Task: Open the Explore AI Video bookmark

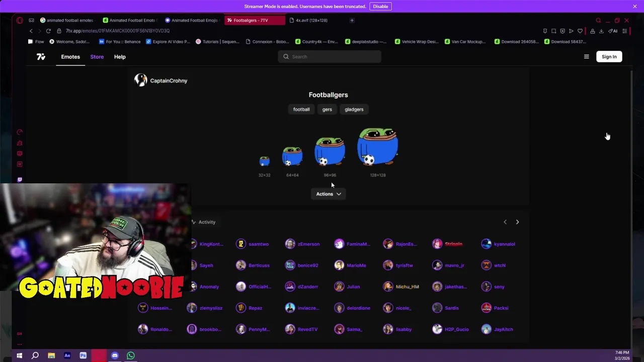Action: point(168,42)
